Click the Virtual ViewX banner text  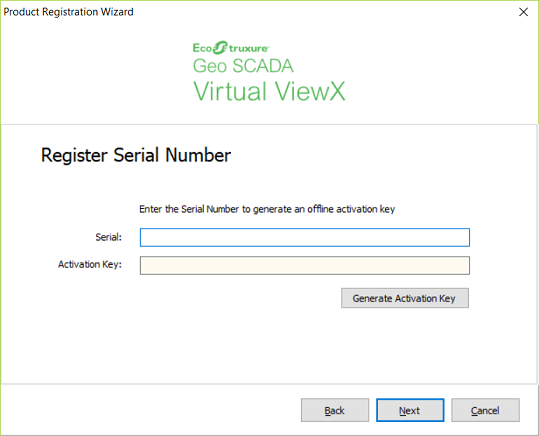pos(269,91)
